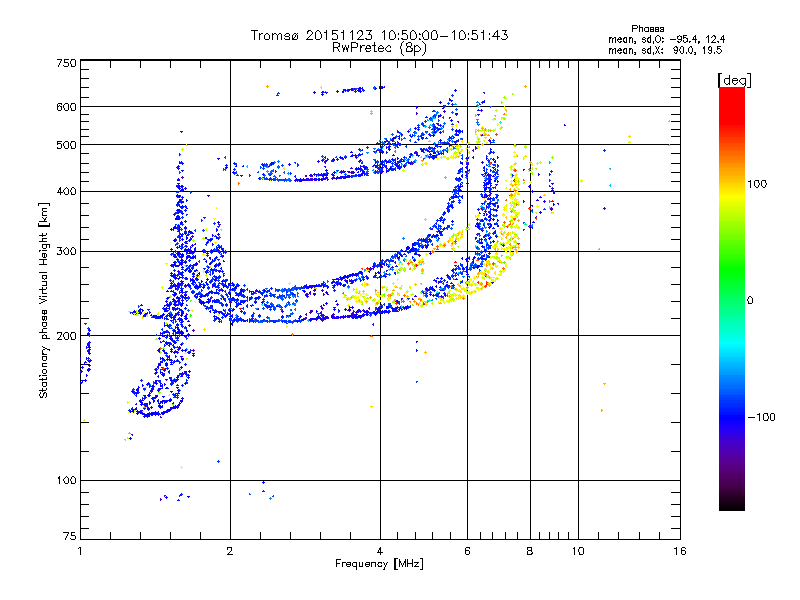Click the 'Phases' statistics heading
Image resolution: width=800 pixels, height=600 pixels.
647,29
